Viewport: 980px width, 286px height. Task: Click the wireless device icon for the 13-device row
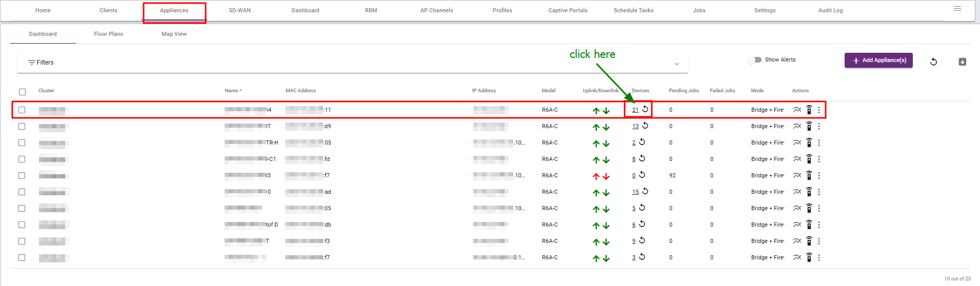809,126
